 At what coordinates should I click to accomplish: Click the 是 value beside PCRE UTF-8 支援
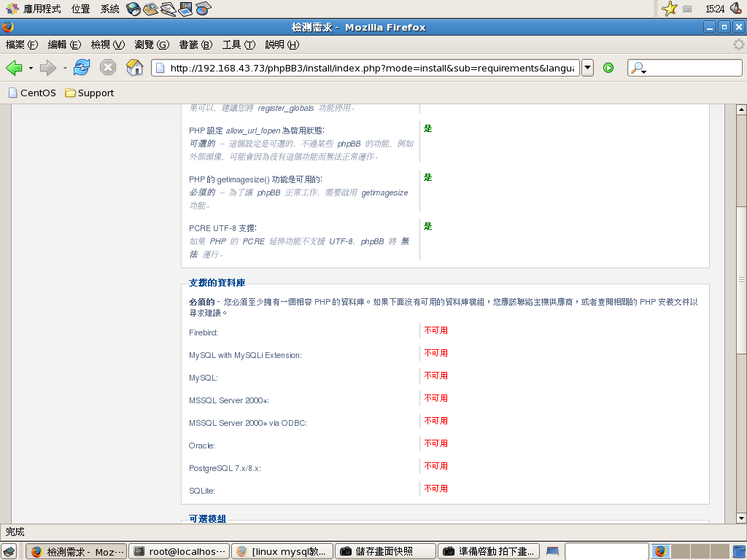[427, 226]
